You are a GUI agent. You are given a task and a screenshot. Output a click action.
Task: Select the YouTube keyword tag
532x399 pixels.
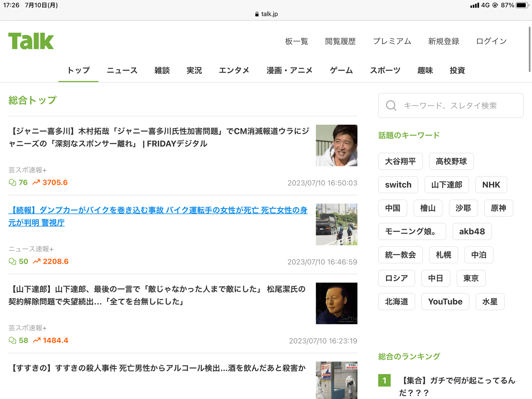point(446,302)
